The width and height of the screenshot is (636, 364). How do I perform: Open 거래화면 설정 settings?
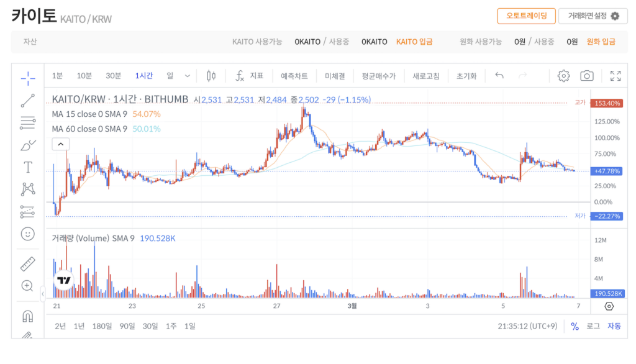pyautogui.click(x=593, y=16)
